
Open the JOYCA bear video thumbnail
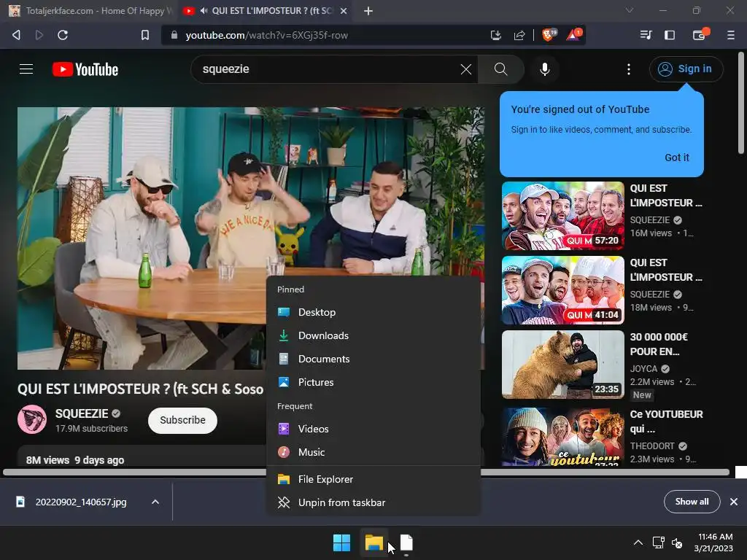[562, 365]
